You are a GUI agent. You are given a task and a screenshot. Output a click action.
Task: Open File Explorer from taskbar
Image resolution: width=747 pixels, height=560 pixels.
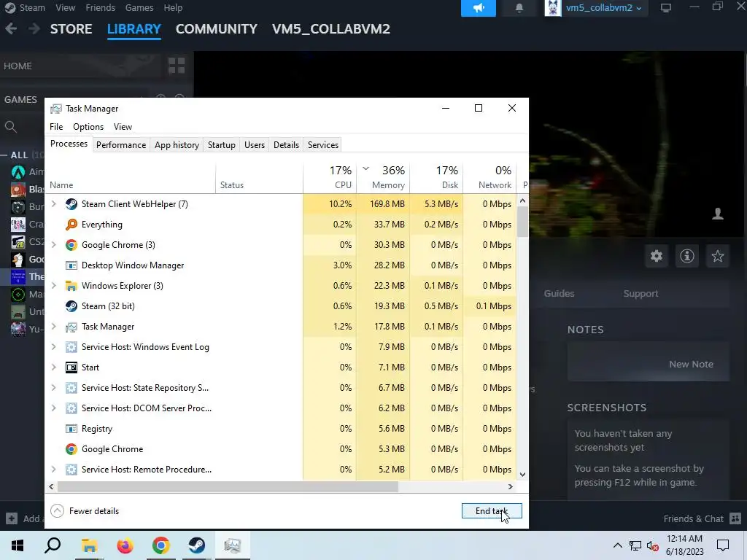coord(89,545)
